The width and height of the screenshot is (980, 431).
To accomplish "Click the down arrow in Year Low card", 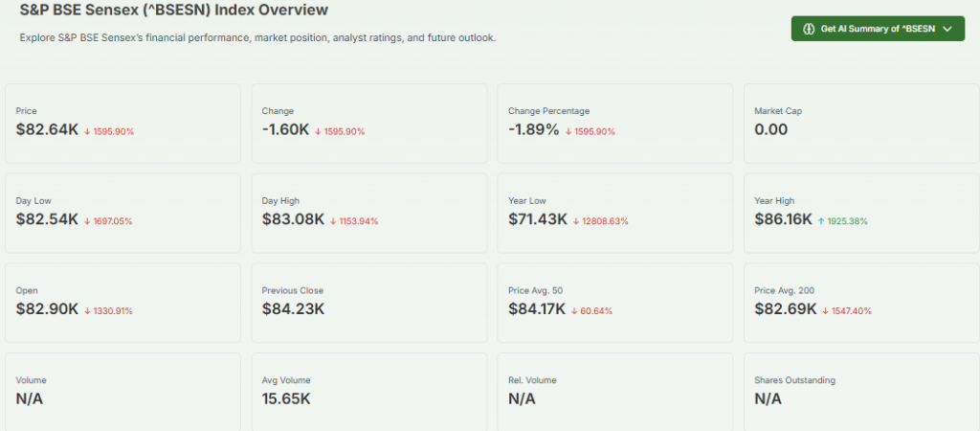I will tap(576, 220).
